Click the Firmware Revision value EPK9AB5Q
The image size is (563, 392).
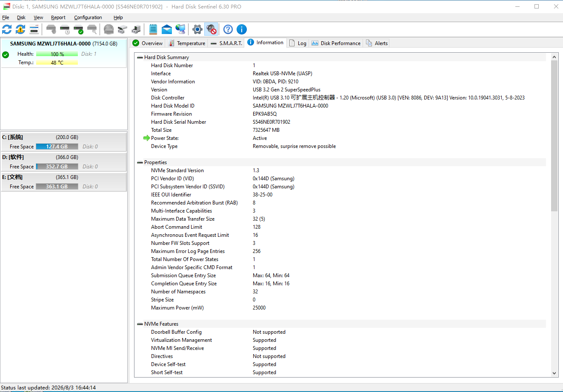pyautogui.click(x=265, y=114)
